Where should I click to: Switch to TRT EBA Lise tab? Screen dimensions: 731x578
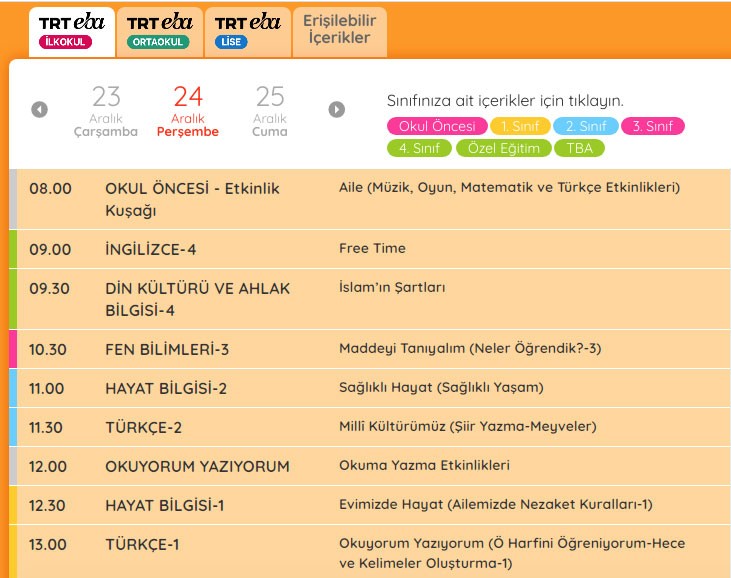247,31
